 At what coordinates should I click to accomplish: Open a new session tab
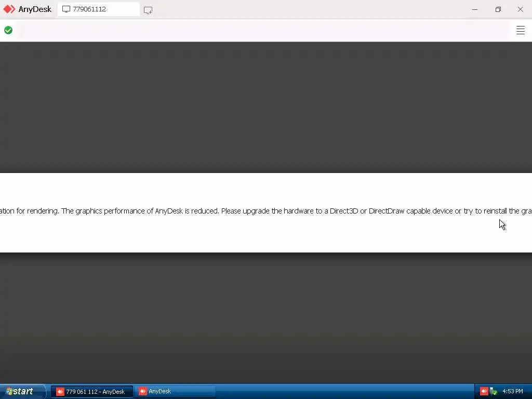pyautogui.click(x=148, y=10)
